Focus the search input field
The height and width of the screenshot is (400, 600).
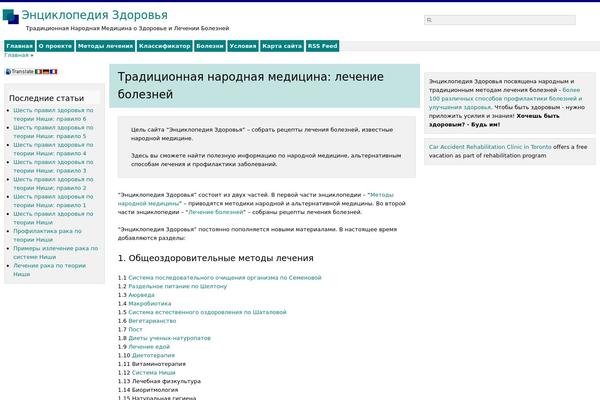500,20
